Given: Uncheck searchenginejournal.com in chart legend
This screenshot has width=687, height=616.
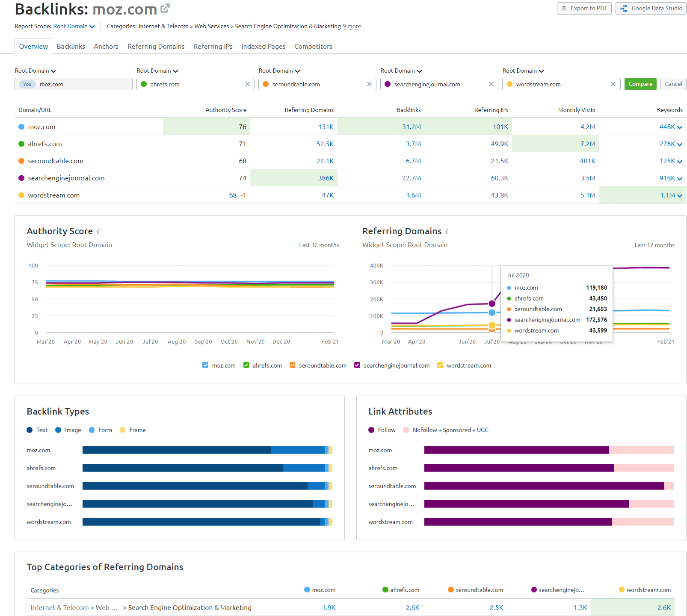Looking at the screenshot, I should (x=357, y=365).
